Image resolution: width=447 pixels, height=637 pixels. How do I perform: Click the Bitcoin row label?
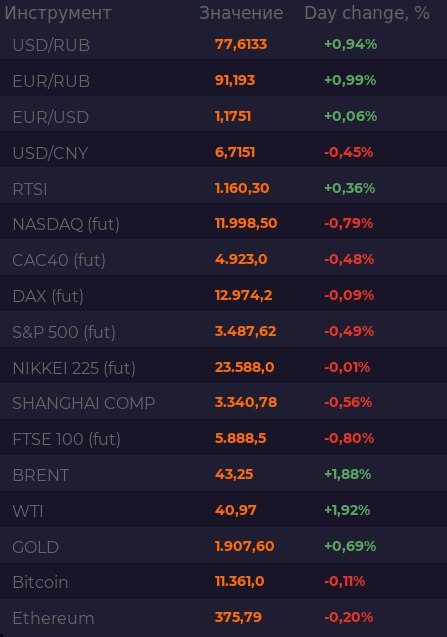[x=40, y=582]
